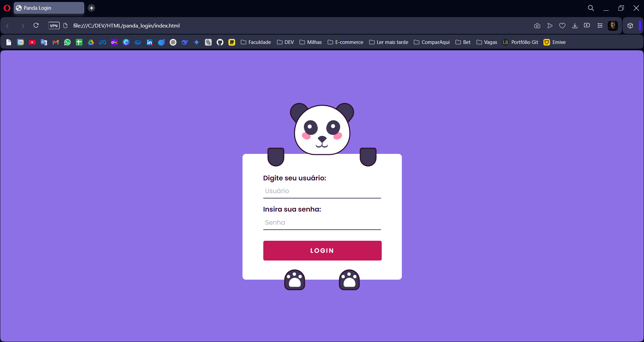Image resolution: width=644 pixels, height=342 pixels.
Task: Open the hand-cursor grey bookmark
Action: [208, 42]
